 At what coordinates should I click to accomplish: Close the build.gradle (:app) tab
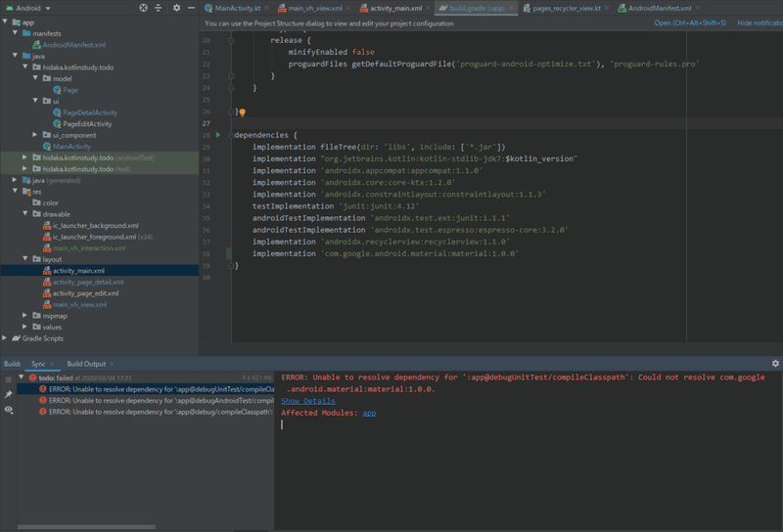coord(513,8)
